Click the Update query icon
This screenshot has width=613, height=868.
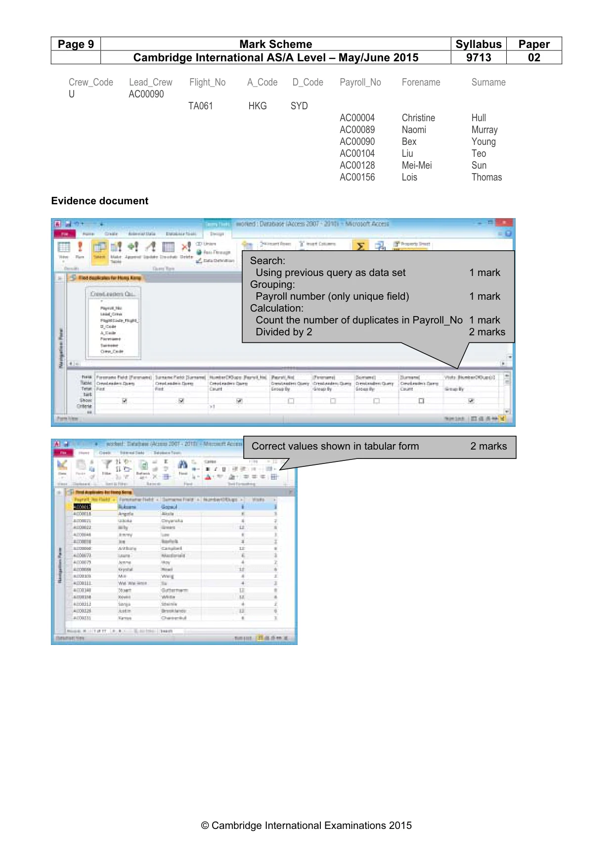(151, 247)
